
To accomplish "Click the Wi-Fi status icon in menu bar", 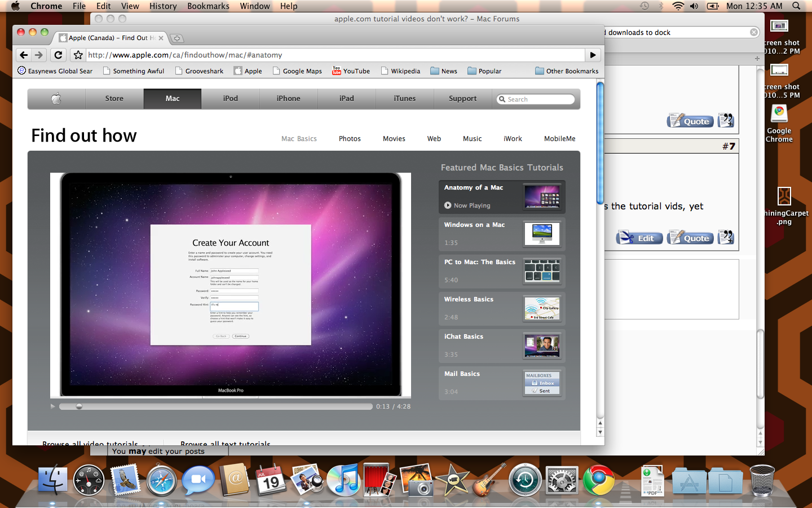I will coord(678,6).
